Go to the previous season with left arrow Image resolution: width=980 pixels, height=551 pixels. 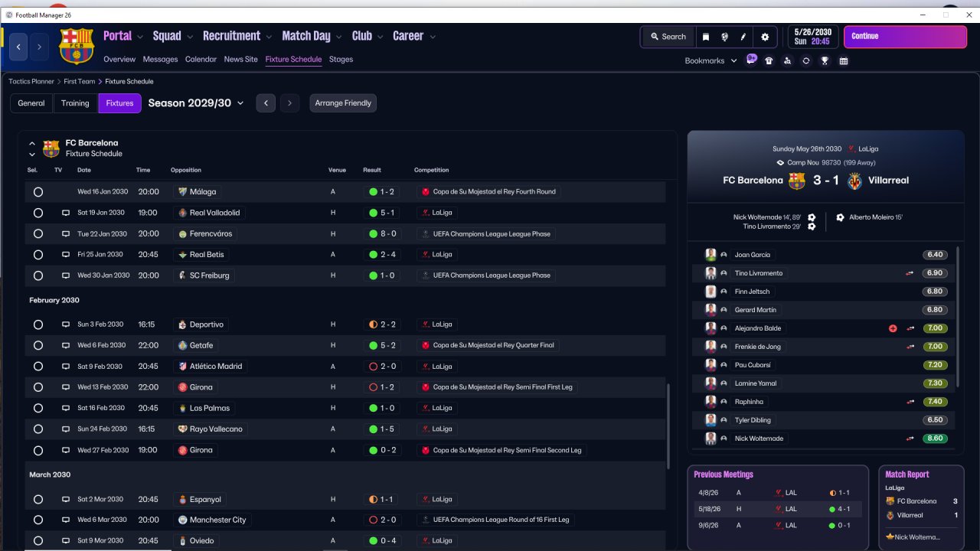point(266,103)
